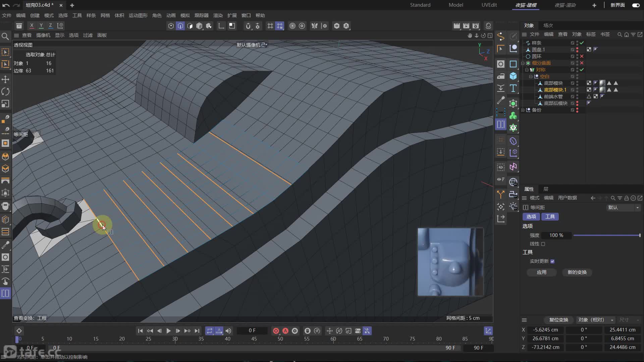Collapse the 细分曲面 tree node

[x=523, y=63]
